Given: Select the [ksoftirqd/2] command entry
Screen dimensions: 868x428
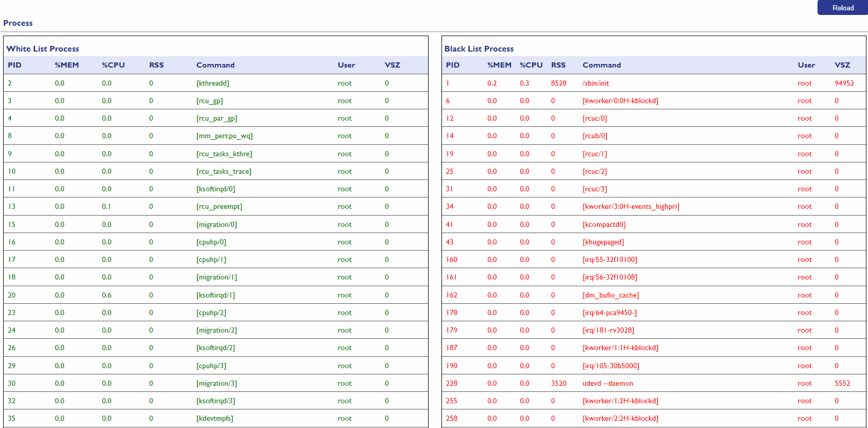Looking at the screenshot, I should click(x=216, y=348).
